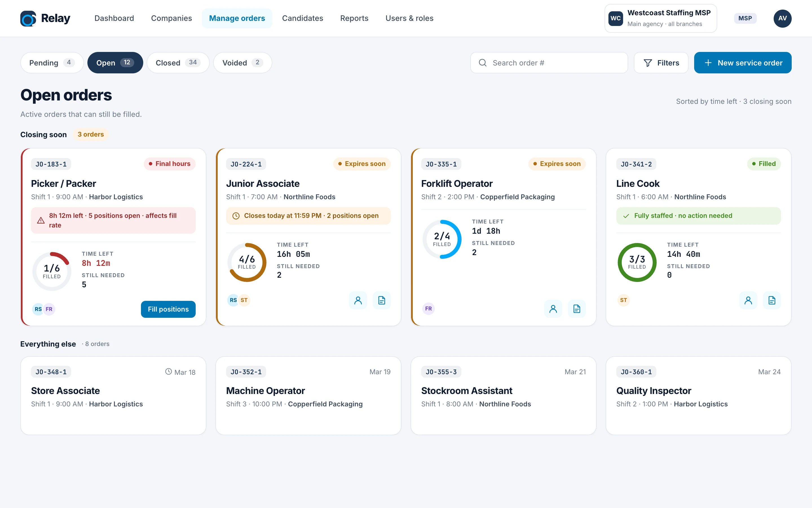
Task: Click ST avatar on Line Cook card
Action: pos(623,300)
